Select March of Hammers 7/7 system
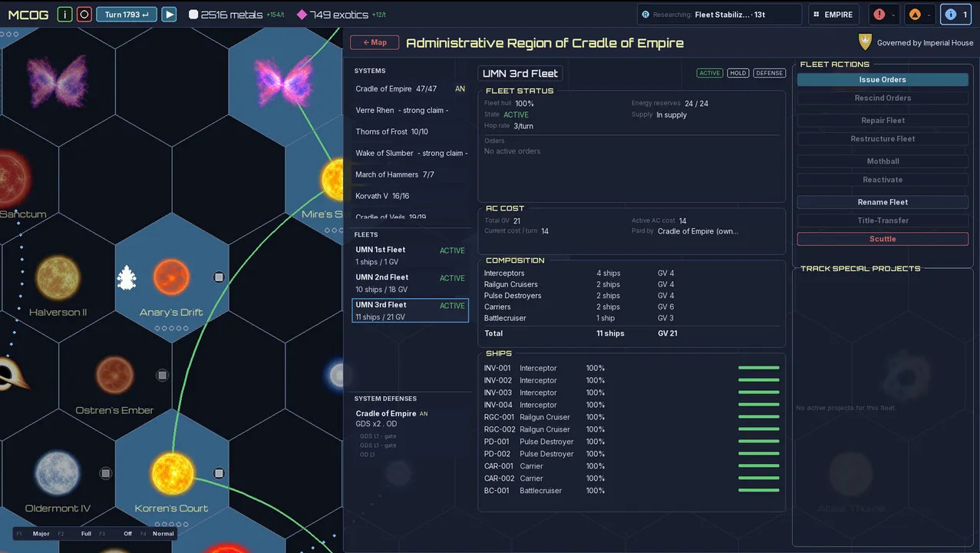The image size is (980, 553). pyautogui.click(x=411, y=175)
